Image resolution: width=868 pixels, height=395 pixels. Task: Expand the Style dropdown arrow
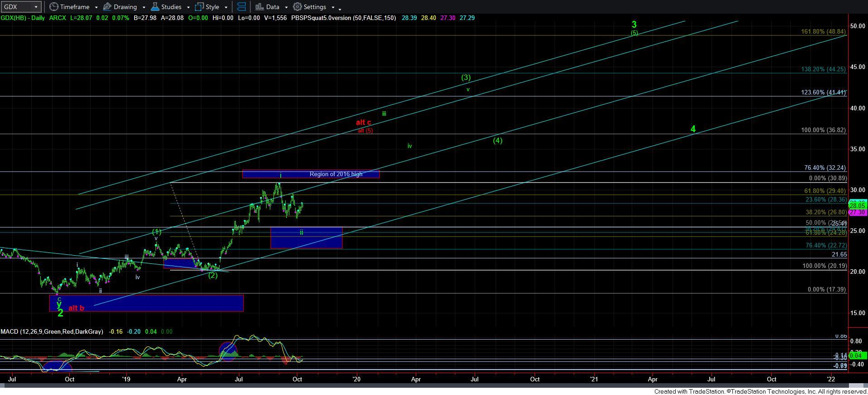click(226, 7)
